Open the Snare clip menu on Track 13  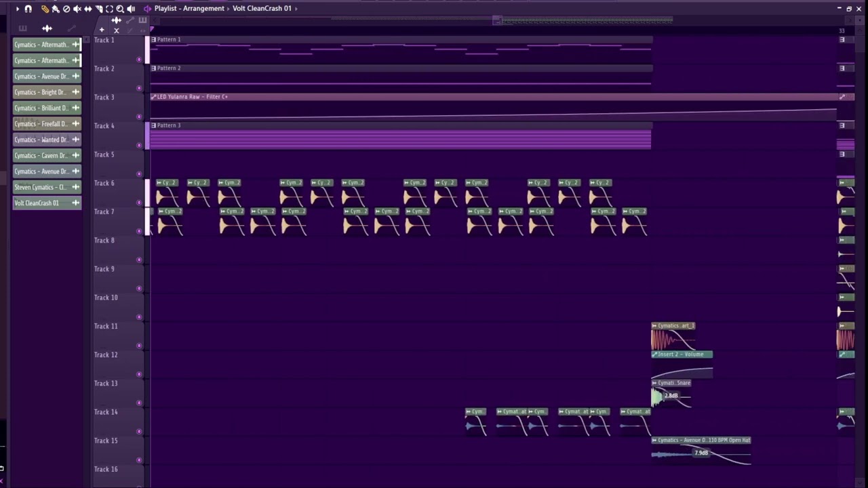click(x=654, y=383)
